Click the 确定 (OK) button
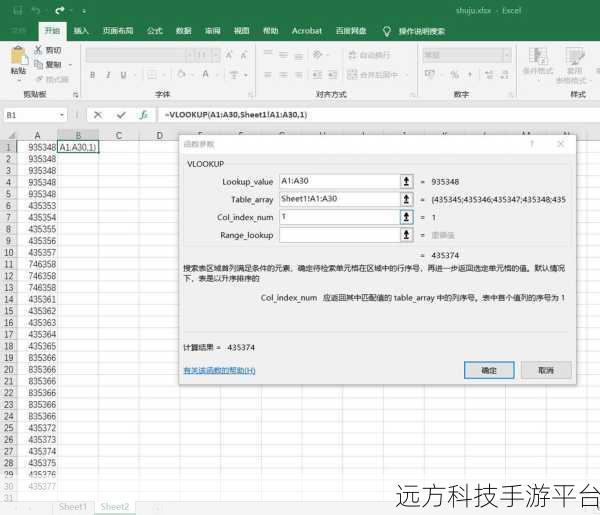Image resolution: width=600 pixels, height=515 pixels. point(489,370)
